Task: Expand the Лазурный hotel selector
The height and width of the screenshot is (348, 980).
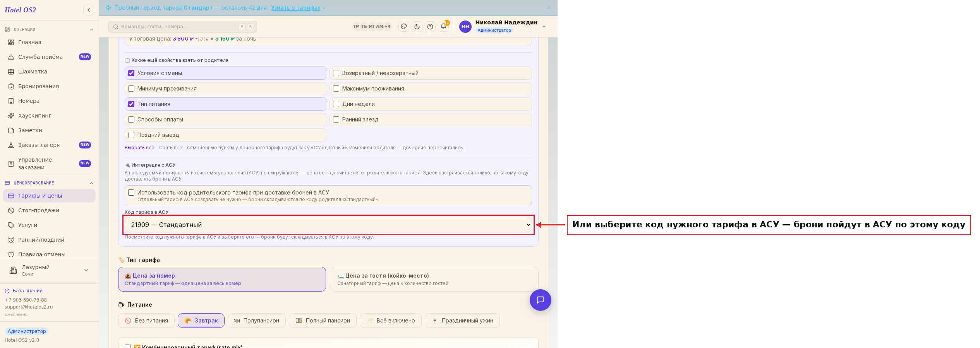Action: tap(49, 270)
